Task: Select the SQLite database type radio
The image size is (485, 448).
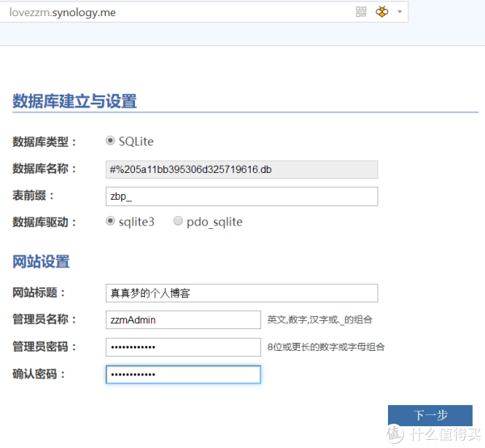Action: [111, 142]
